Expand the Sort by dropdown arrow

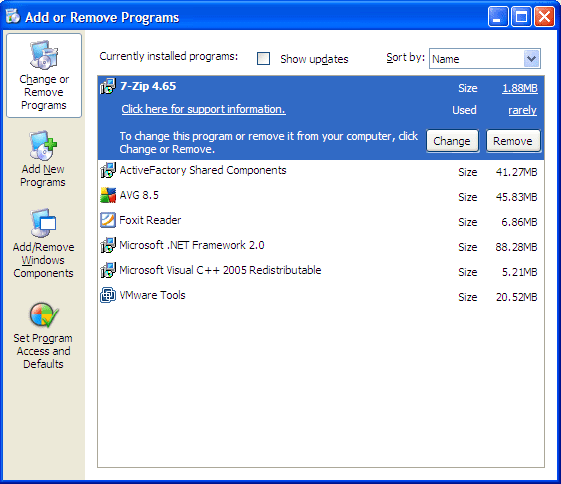pos(531,59)
